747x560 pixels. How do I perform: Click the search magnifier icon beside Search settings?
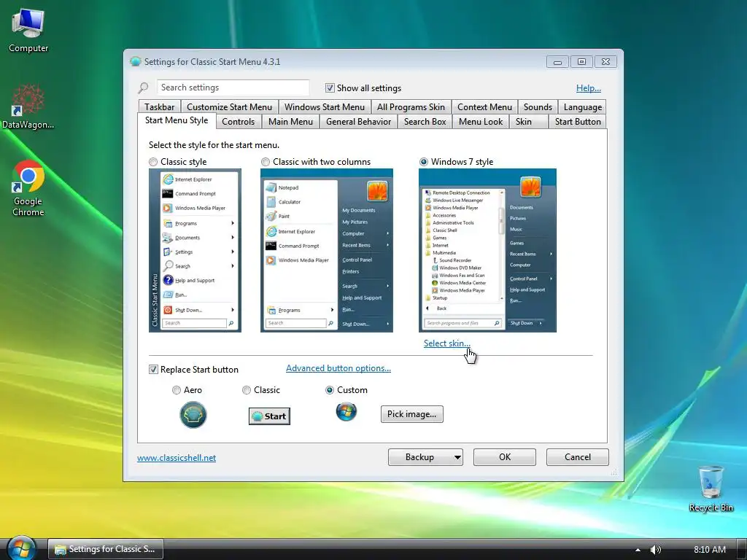[x=144, y=87]
